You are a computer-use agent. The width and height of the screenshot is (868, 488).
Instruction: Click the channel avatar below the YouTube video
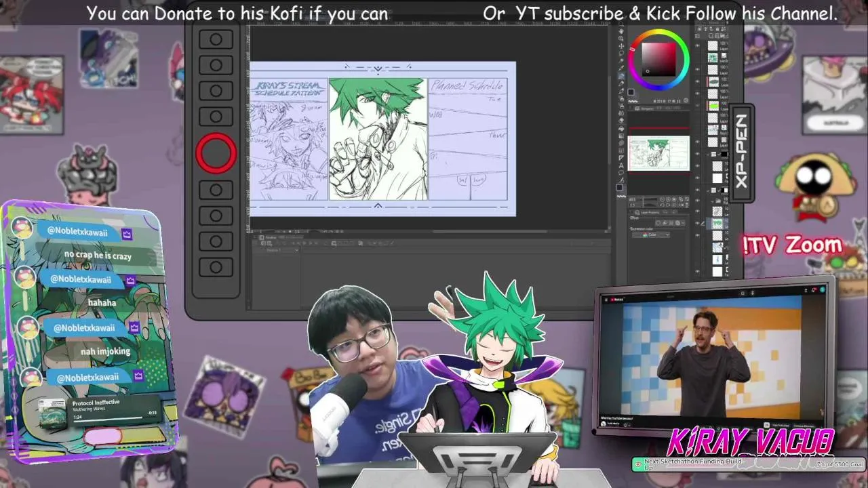pos(603,424)
